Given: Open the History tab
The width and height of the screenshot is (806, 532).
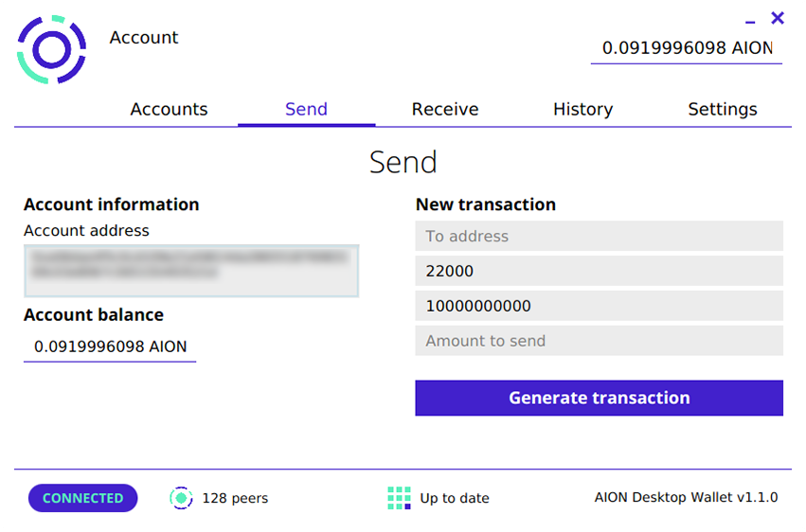Looking at the screenshot, I should click(x=582, y=109).
